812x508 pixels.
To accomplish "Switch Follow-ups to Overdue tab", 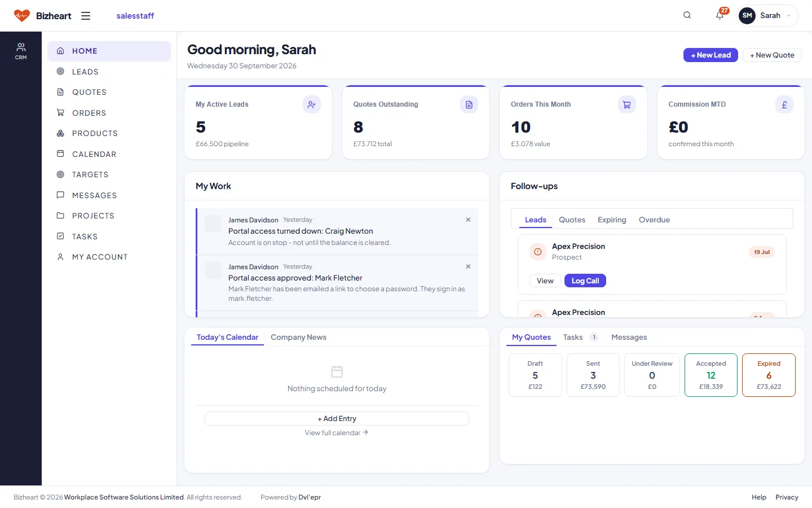I will pos(654,220).
